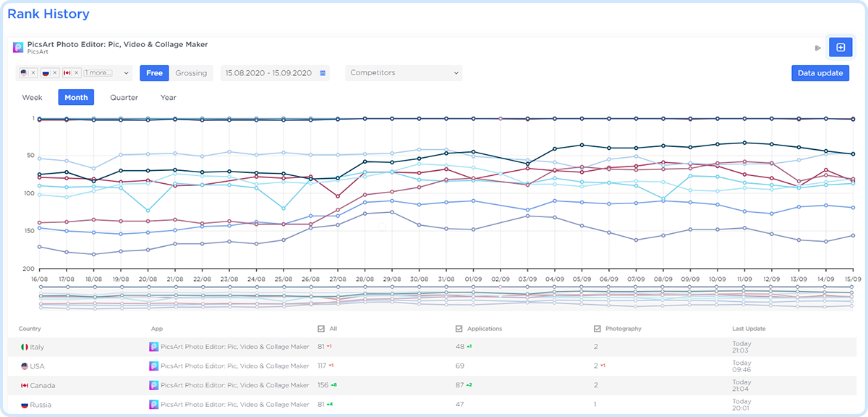Uncheck the Applications category checkbox
The image size is (868, 417).
tap(459, 329)
